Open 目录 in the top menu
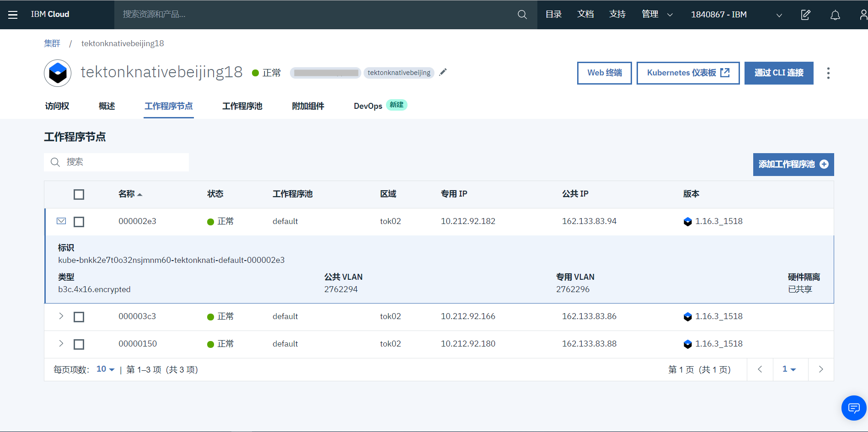Screen dimensions: 868x432 click(x=554, y=15)
